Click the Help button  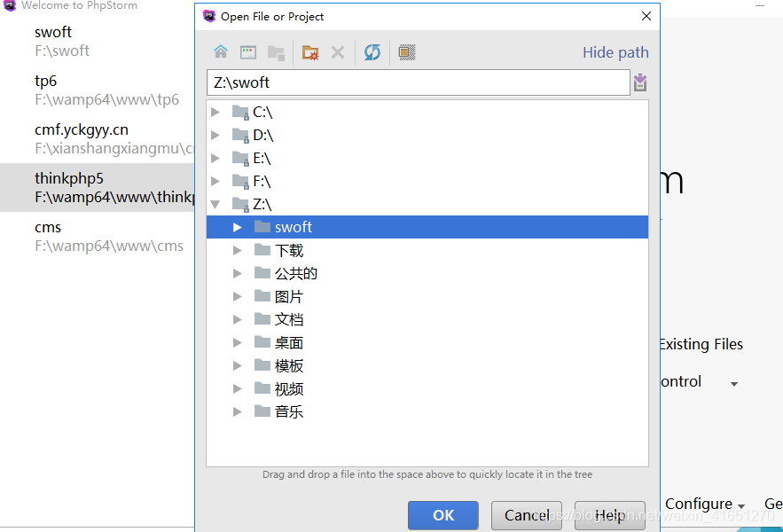[x=610, y=515]
